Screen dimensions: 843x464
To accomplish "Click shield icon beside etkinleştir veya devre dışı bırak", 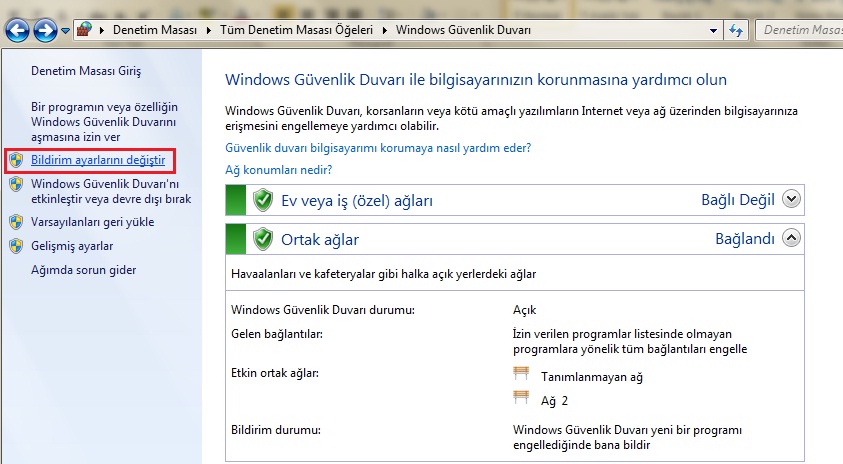I will point(16,184).
